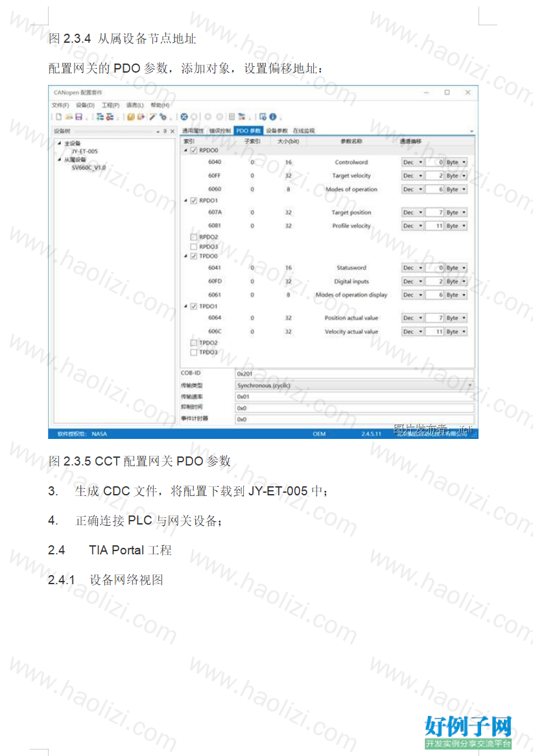This screenshot has width=533, height=756.
Task: Click the 抑制时间 input field
Action: pos(355,408)
